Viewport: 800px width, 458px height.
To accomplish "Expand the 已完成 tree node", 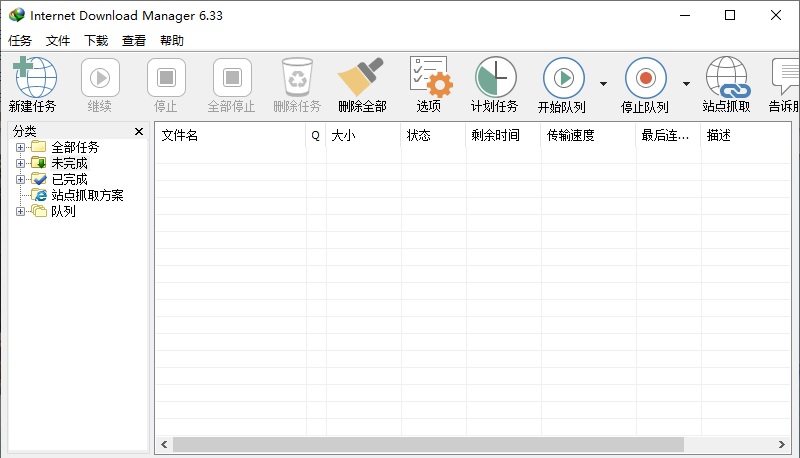I will pyautogui.click(x=20, y=179).
